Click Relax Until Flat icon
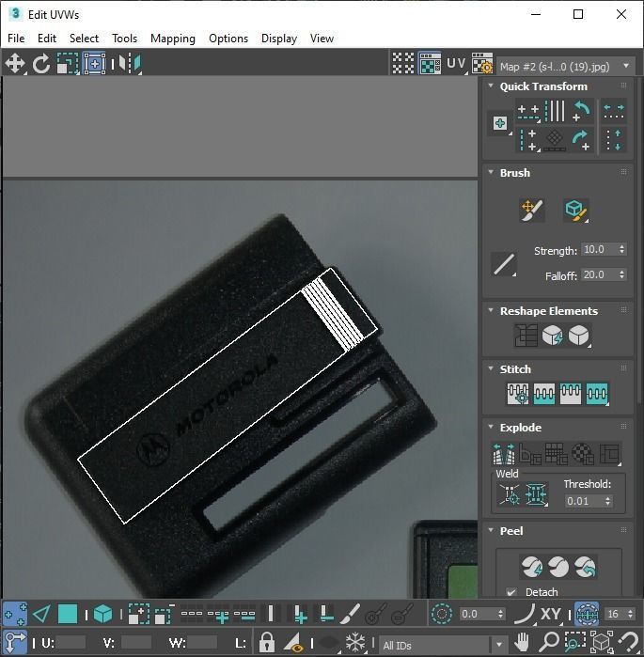644x657 pixels. tap(552, 336)
